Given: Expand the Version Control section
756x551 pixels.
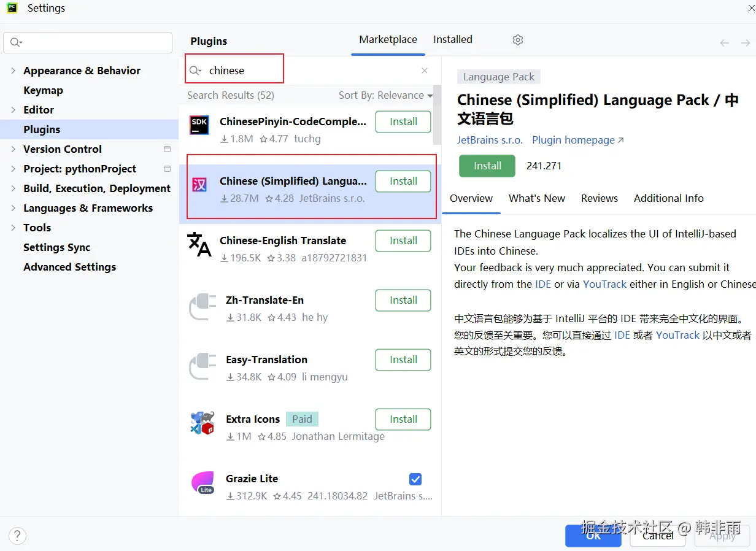Looking at the screenshot, I should click(13, 149).
